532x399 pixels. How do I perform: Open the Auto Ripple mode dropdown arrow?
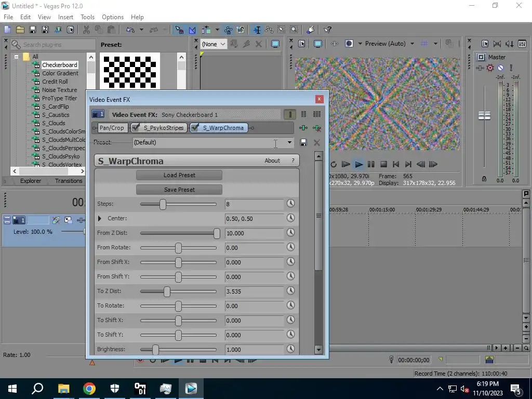point(217,30)
